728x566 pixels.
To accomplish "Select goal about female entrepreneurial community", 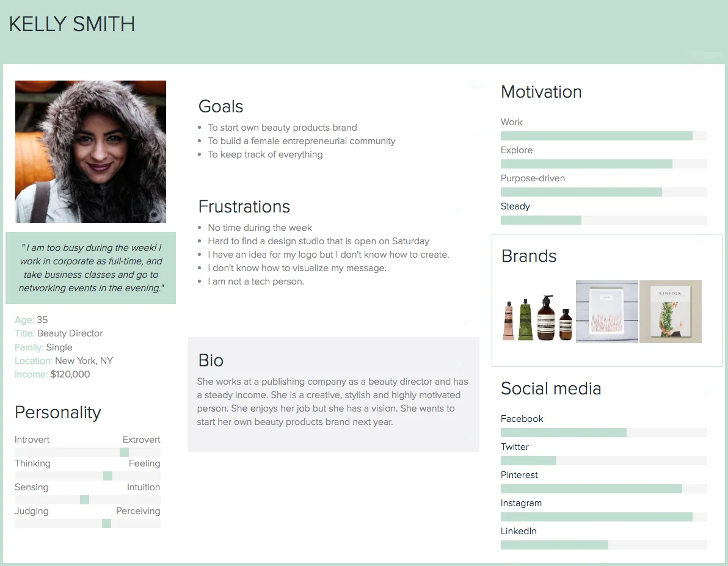I will click(301, 141).
